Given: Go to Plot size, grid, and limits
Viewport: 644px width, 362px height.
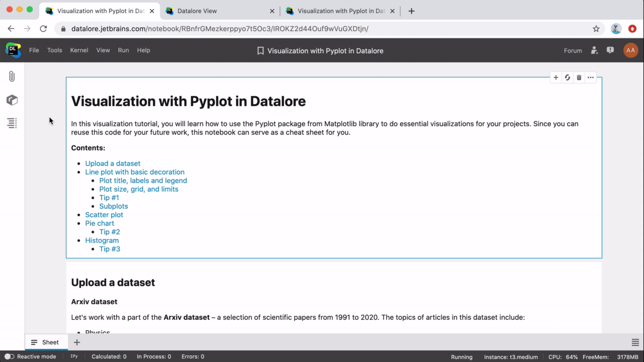Looking at the screenshot, I should [139, 189].
